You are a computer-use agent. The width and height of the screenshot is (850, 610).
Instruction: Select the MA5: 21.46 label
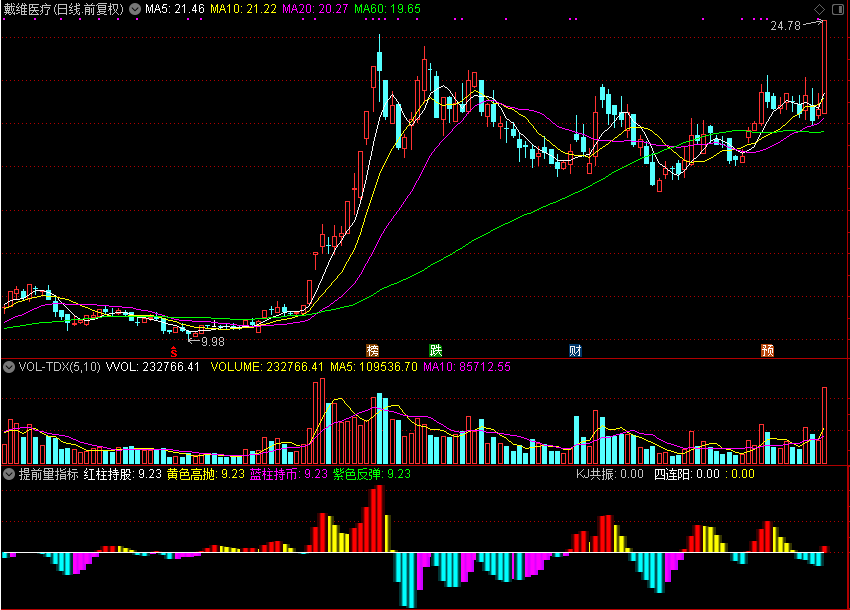tap(175, 9)
